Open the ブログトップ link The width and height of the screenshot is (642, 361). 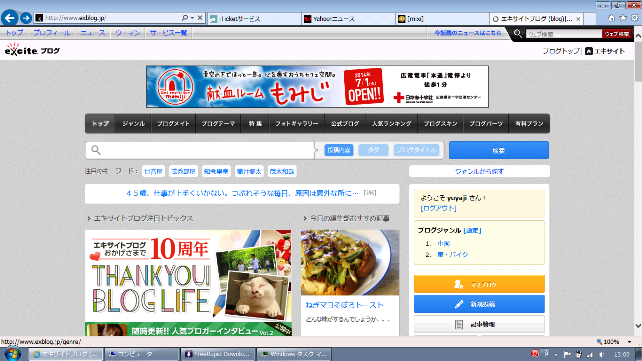pos(561,51)
